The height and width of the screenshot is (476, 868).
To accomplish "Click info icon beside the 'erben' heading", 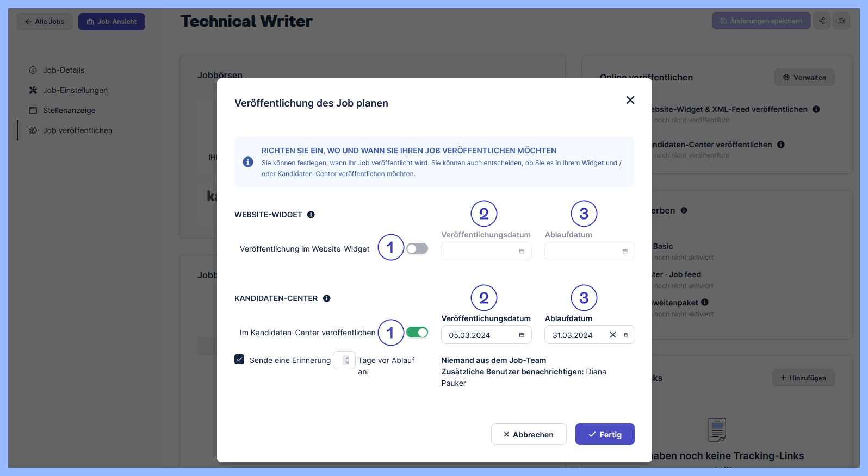I will 684,210.
